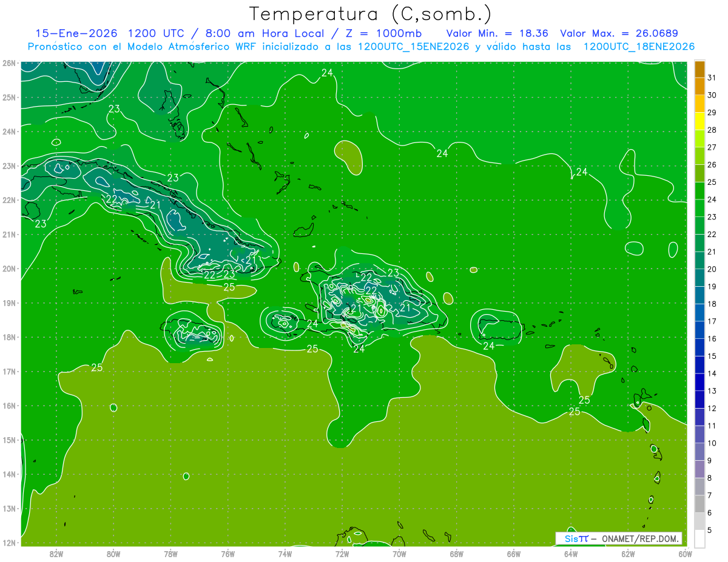Click the '17N' latitude axis label
The height and width of the screenshot is (562, 728).
(9, 371)
